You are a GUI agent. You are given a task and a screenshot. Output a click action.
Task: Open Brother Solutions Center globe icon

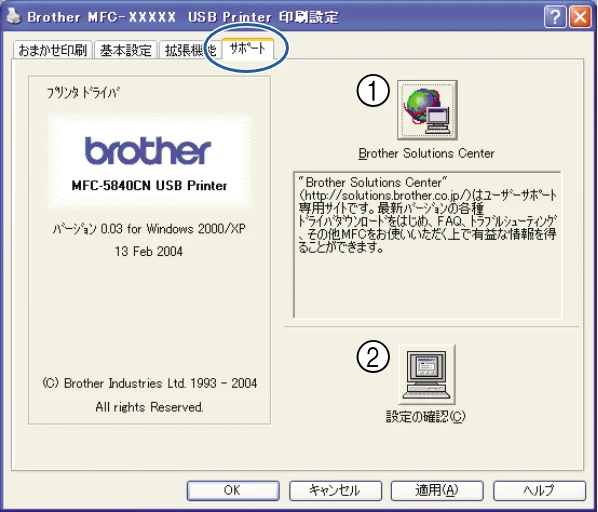pyautogui.click(x=427, y=110)
